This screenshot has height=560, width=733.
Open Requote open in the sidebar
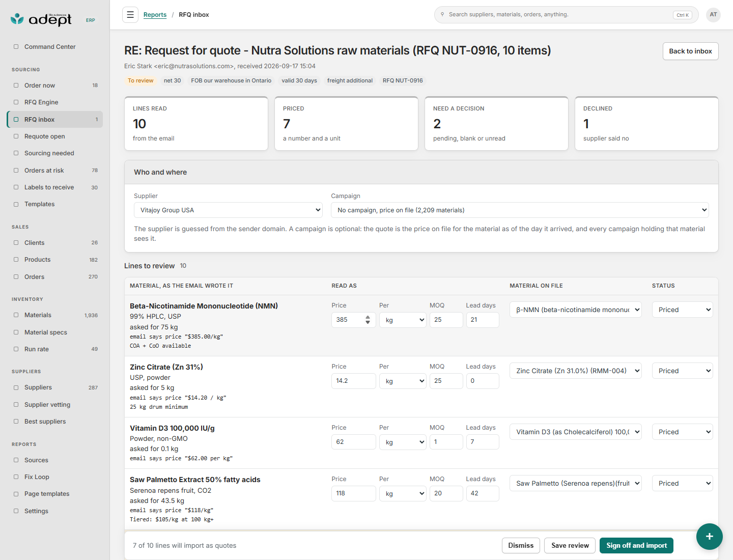[x=55, y=136]
